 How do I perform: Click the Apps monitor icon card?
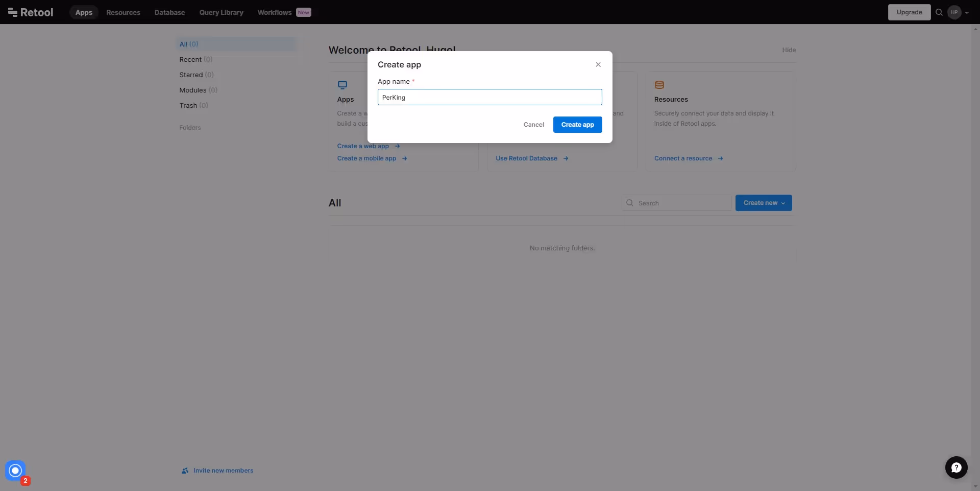342,85
